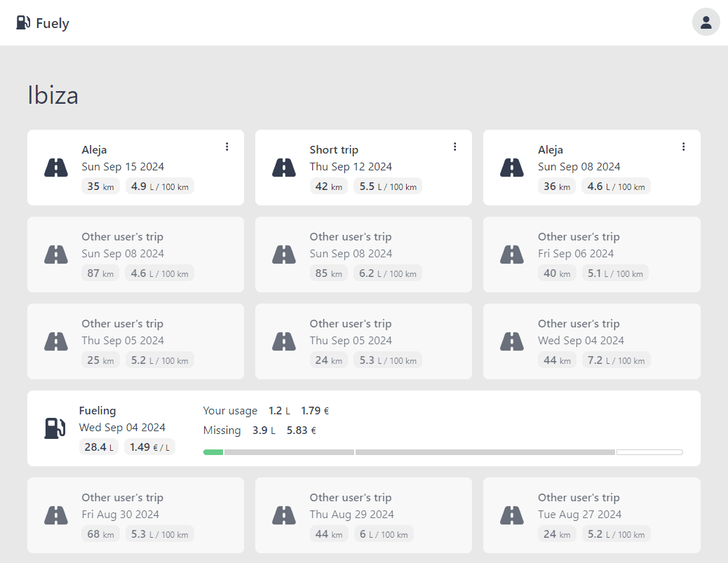
Task: Click the empty white end of fueling bar
Action: (x=649, y=452)
